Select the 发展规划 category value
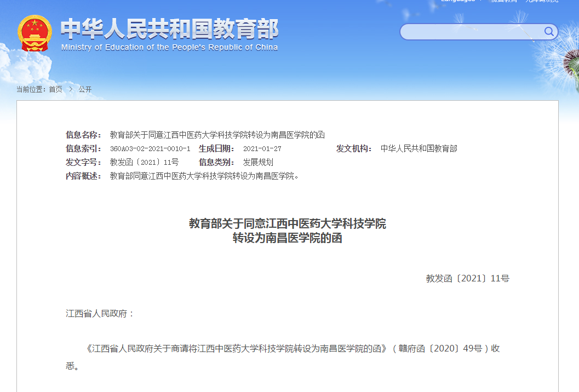Image resolution: width=579 pixels, height=392 pixels. click(258, 163)
